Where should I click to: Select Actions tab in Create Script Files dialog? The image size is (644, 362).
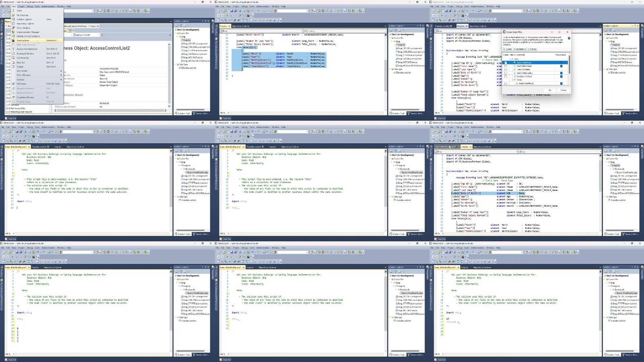click(x=533, y=49)
